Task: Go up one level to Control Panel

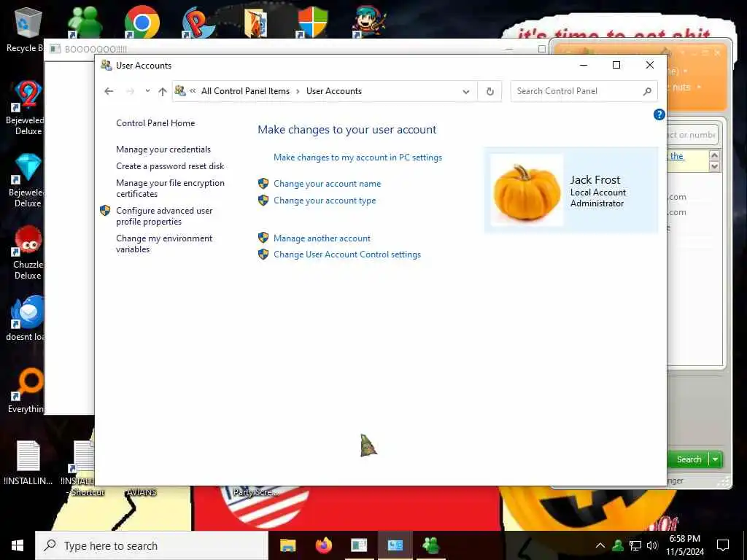Action: tap(163, 91)
